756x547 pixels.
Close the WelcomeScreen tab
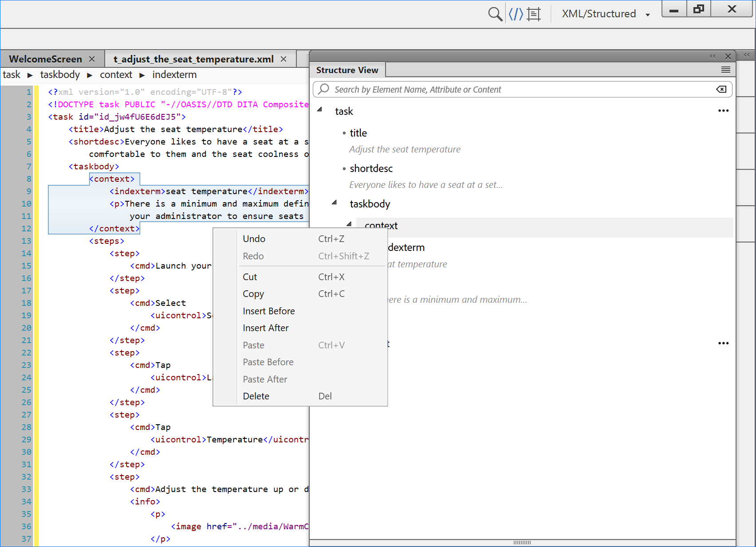(92, 59)
